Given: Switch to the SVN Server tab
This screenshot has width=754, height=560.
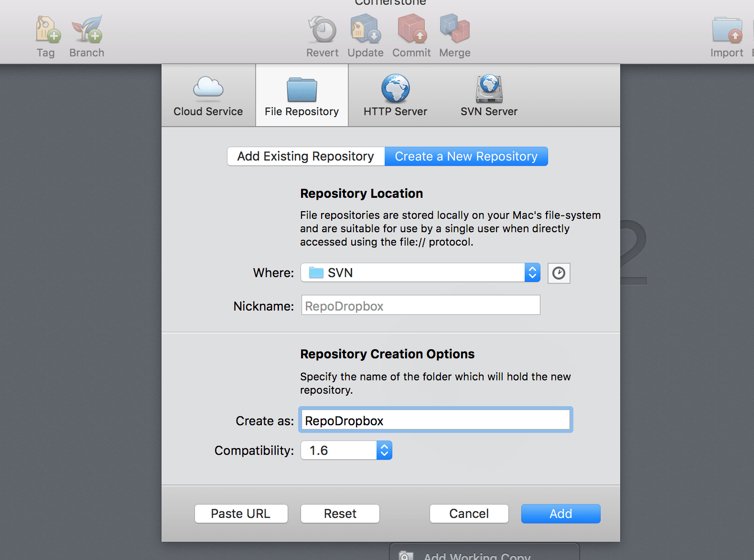Looking at the screenshot, I should [x=489, y=96].
